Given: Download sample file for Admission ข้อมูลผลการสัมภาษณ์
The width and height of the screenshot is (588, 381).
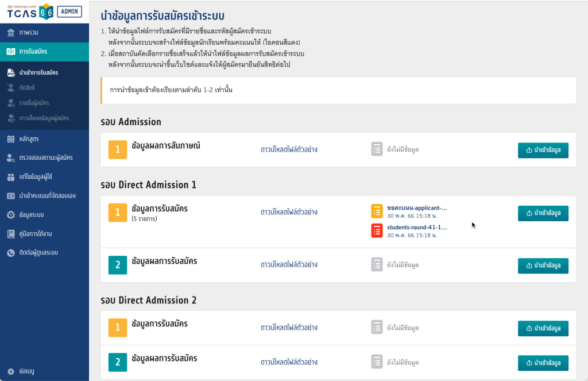Looking at the screenshot, I should (x=289, y=149).
